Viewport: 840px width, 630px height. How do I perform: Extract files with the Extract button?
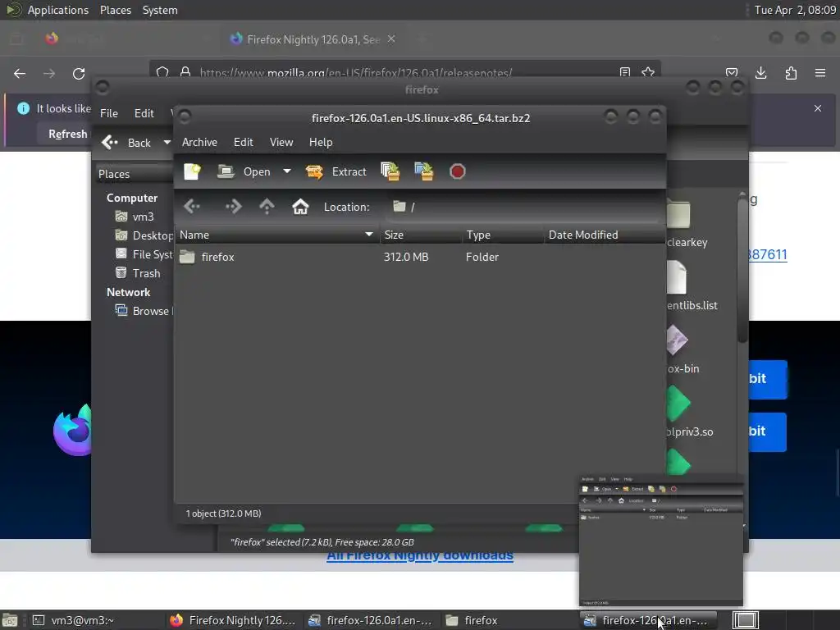pyautogui.click(x=336, y=171)
